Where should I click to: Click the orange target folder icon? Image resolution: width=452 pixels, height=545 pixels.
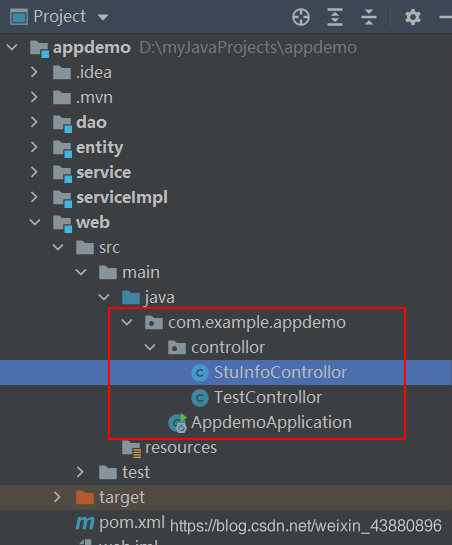pos(85,497)
